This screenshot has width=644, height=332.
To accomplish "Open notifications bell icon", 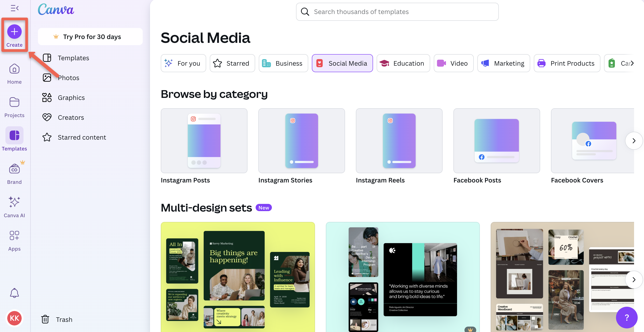I will pos(14,293).
